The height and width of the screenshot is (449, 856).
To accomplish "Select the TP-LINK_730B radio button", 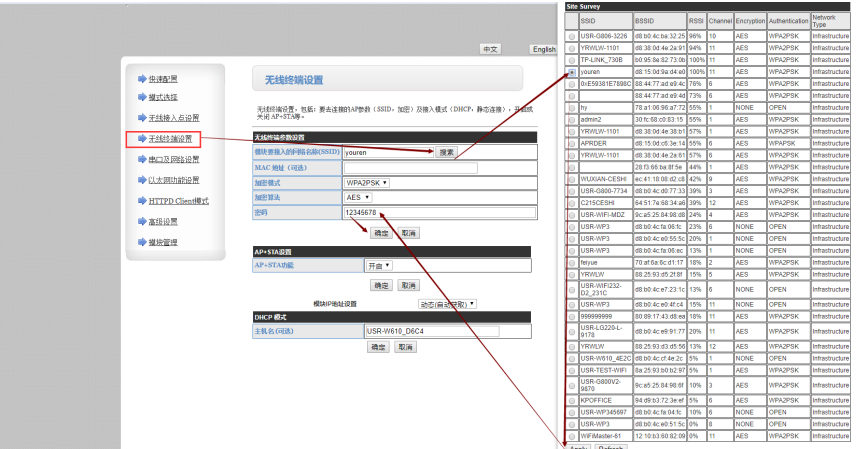I will click(571, 60).
